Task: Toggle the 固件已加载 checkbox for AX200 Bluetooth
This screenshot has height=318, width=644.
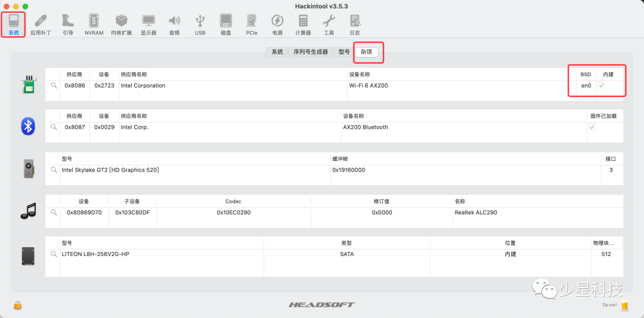Action: pyautogui.click(x=592, y=127)
